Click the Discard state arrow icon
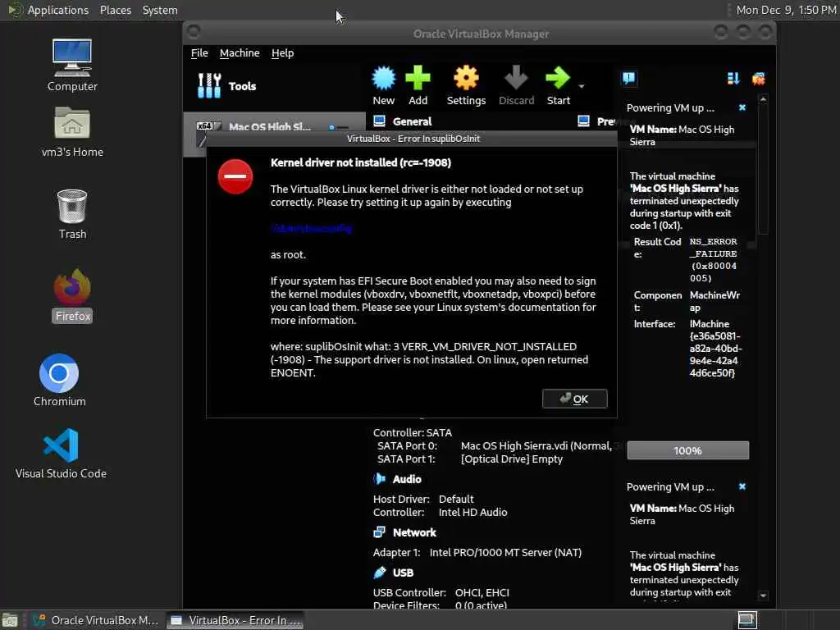This screenshot has height=630, width=840. coord(517,85)
